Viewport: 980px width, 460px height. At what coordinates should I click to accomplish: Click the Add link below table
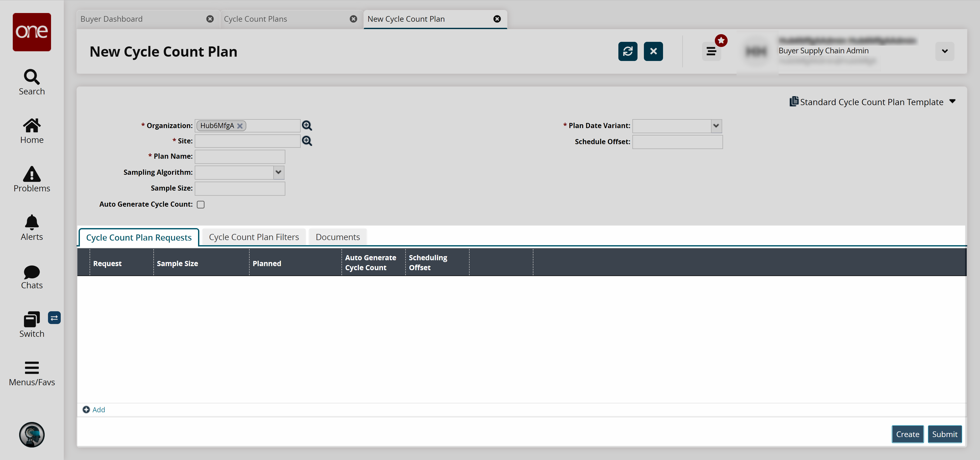click(x=94, y=409)
